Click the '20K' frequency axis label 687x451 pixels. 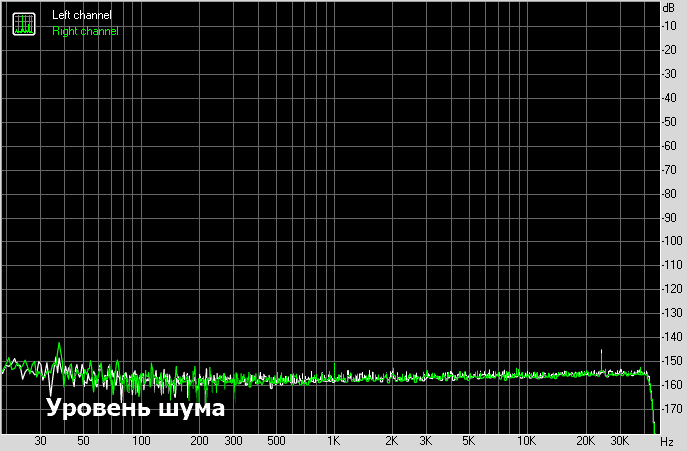(x=585, y=441)
